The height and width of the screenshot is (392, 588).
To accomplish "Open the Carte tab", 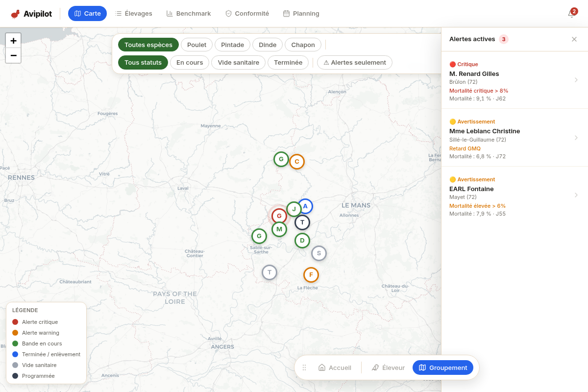I will (x=87, y=14).
